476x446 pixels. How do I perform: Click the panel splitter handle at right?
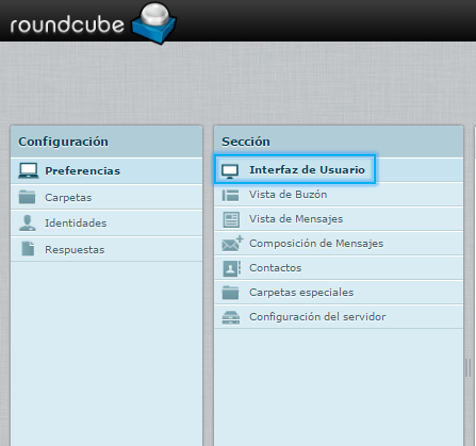pyautogui.click(x=468, y=368)
